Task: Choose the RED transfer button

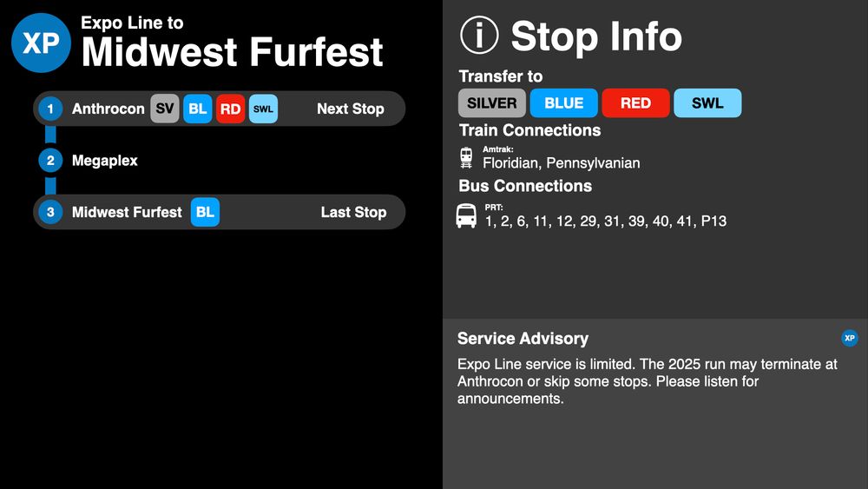Action: [x=636, y=103]
